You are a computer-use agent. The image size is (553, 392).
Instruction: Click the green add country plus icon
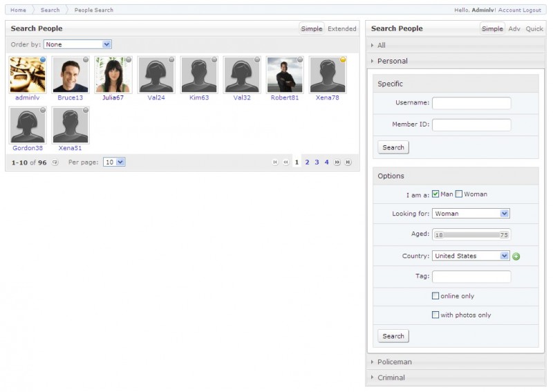click(516, 256)
